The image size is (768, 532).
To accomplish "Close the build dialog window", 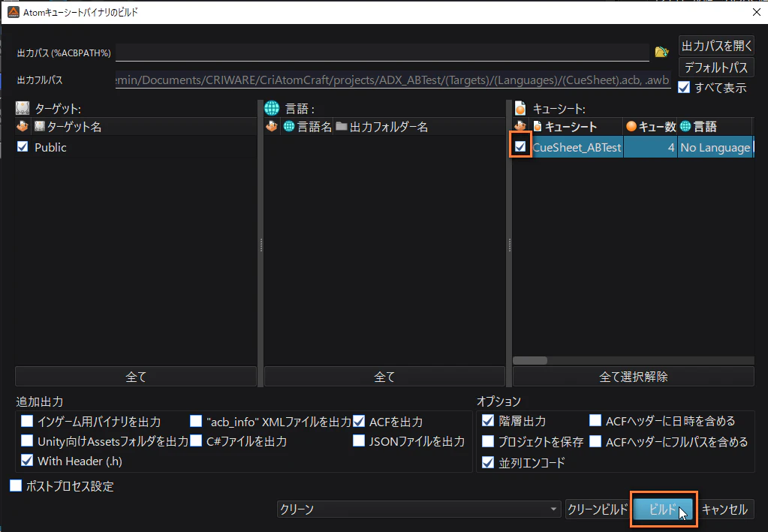I will click(756, 12).
